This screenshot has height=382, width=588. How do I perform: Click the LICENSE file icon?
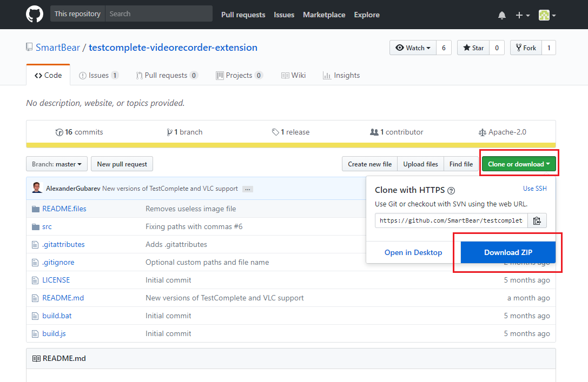coord(35,280)
